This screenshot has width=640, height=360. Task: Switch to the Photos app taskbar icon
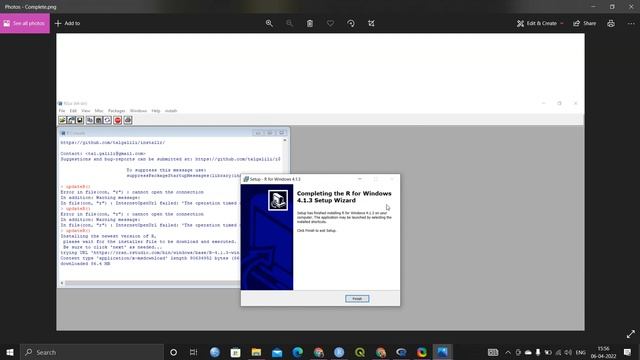442,352
